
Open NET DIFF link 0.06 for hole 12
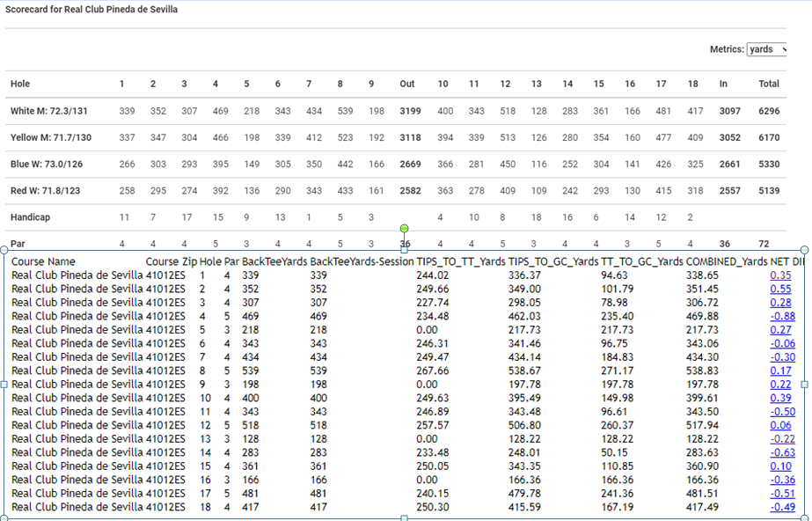click(780, 425)
